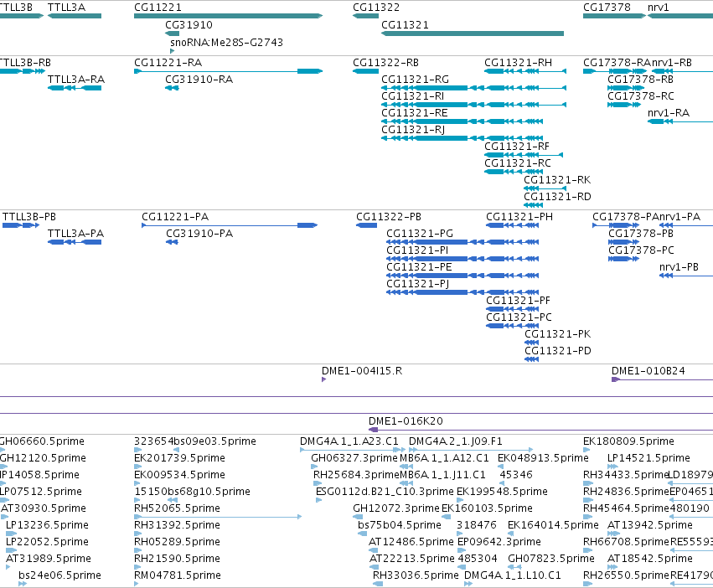Screen dimensions: 713x588
Task: Click protein CG11321-PK
Action: point(531,343)
